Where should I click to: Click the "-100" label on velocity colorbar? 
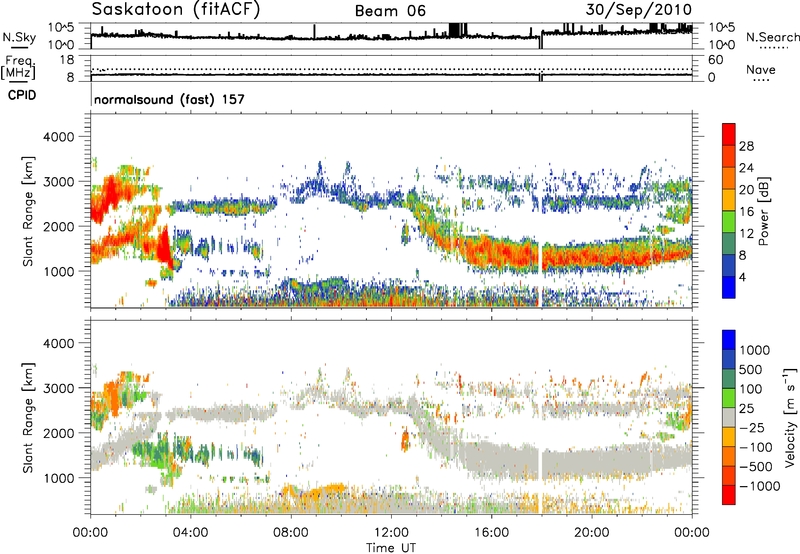756,447
